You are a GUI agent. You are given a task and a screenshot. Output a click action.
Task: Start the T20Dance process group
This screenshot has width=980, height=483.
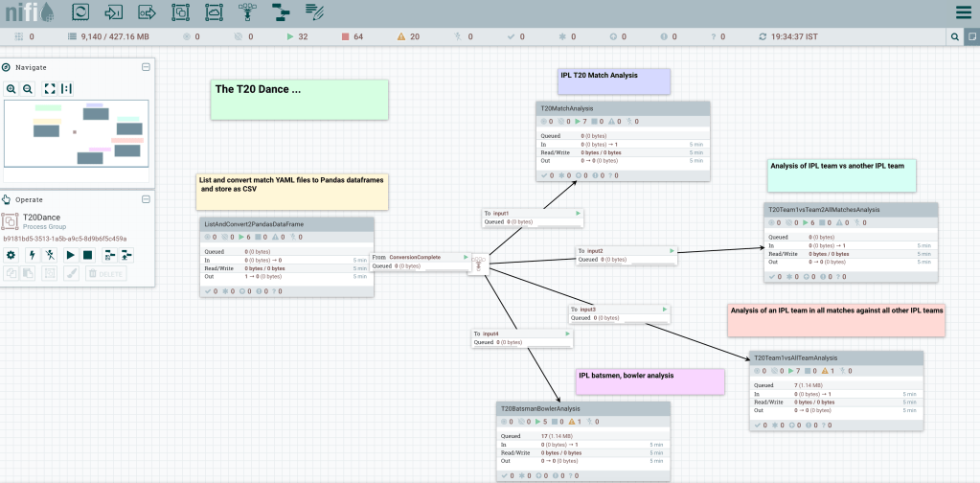point(70,255)
